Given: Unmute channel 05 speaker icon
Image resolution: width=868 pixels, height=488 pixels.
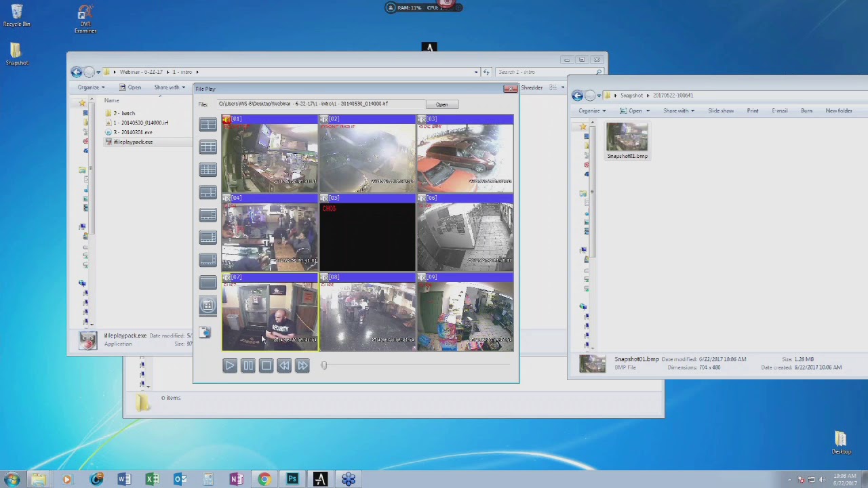Looking at the screenshot, I should (x=324, y=198).
